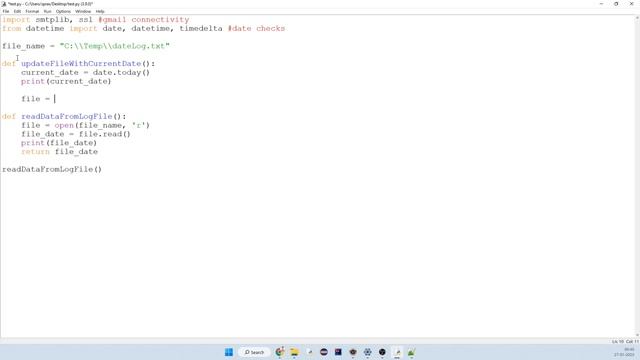Open the dark blue square taskbar app

tap(338, 352)
